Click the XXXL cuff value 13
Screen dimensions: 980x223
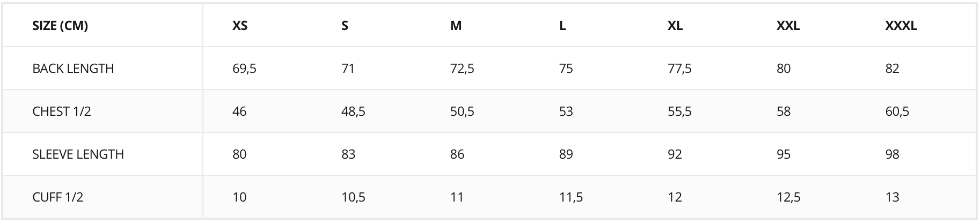coord(892,197)
